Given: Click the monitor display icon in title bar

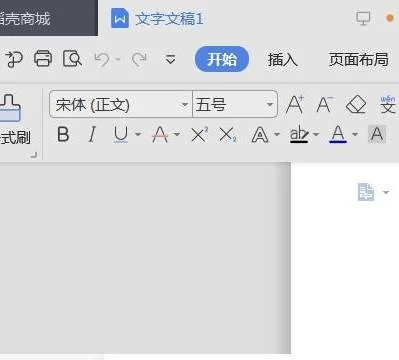Looking at the screenshot, I should pos(363,18).
